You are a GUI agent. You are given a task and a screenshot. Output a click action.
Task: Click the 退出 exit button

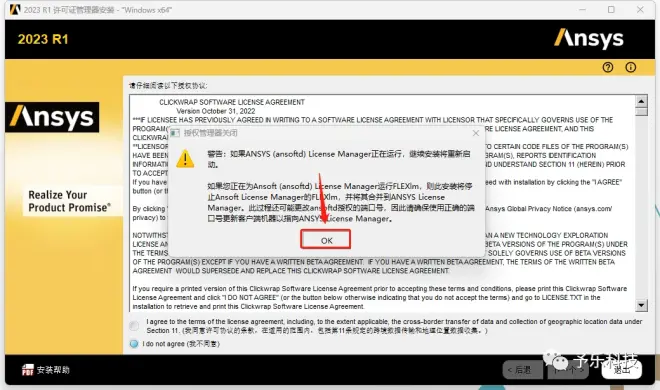point(622,370)
